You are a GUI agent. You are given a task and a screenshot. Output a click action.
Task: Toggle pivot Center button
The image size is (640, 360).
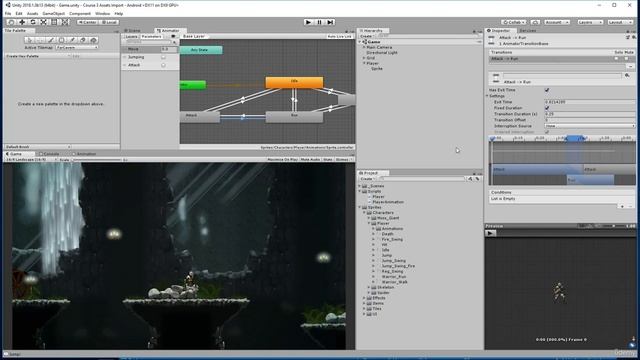87,22
